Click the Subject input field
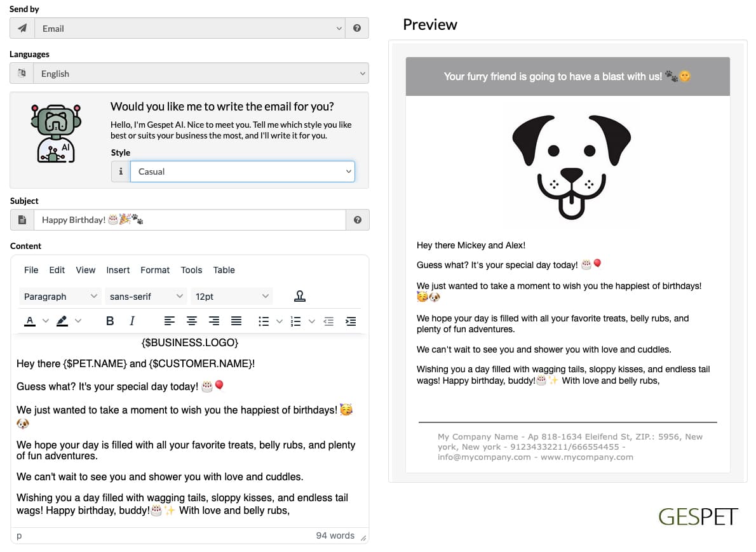 coord(189,220)
